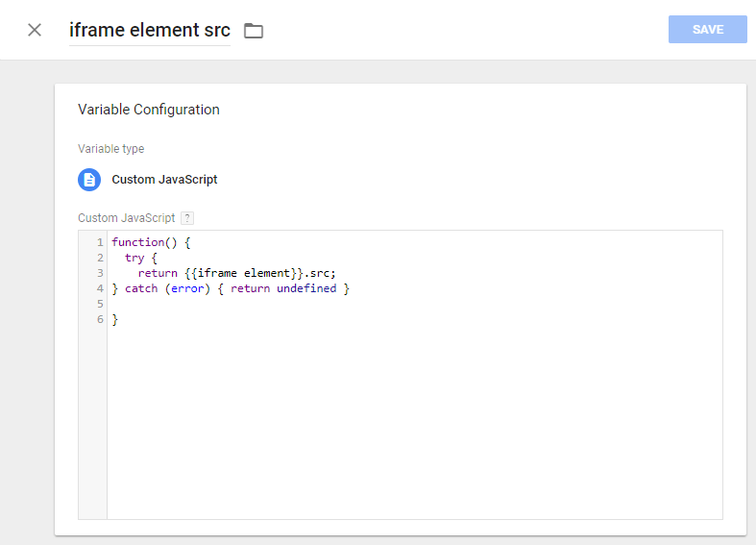Image resolution: width=756 pixels, height=545 pixels.
Task: Click the {{iframe element}} variable reference
Action: [243, 273]
